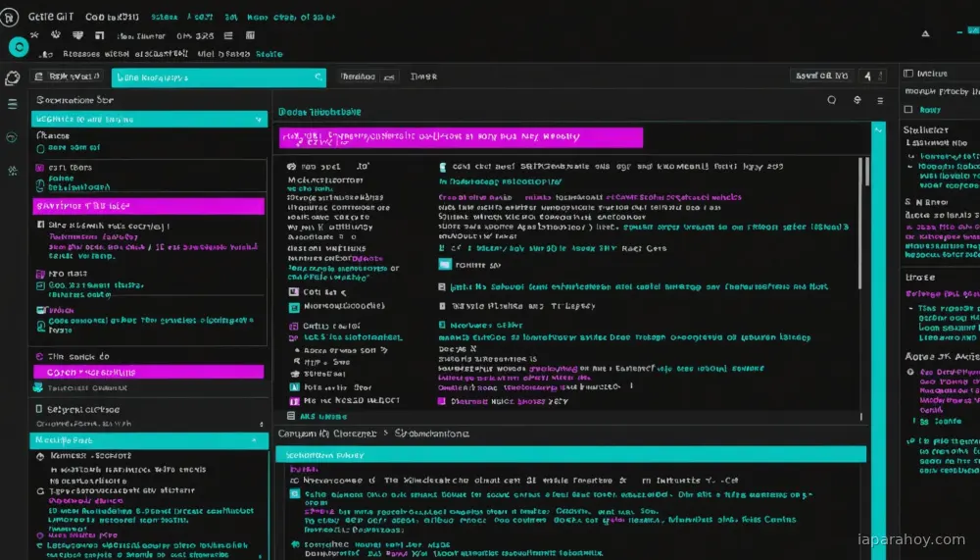Click the 'savif CR NO' button in the toolbar
The height and width of the screenshot is (560, 980).
(x=822, y=76)
